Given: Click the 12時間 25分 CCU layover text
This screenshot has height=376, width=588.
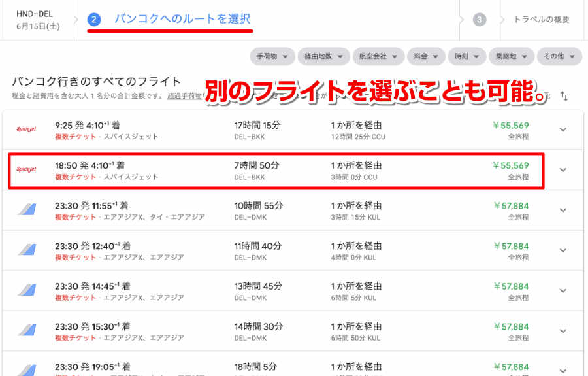Looking at the screenshot, I should coord(358,137).
